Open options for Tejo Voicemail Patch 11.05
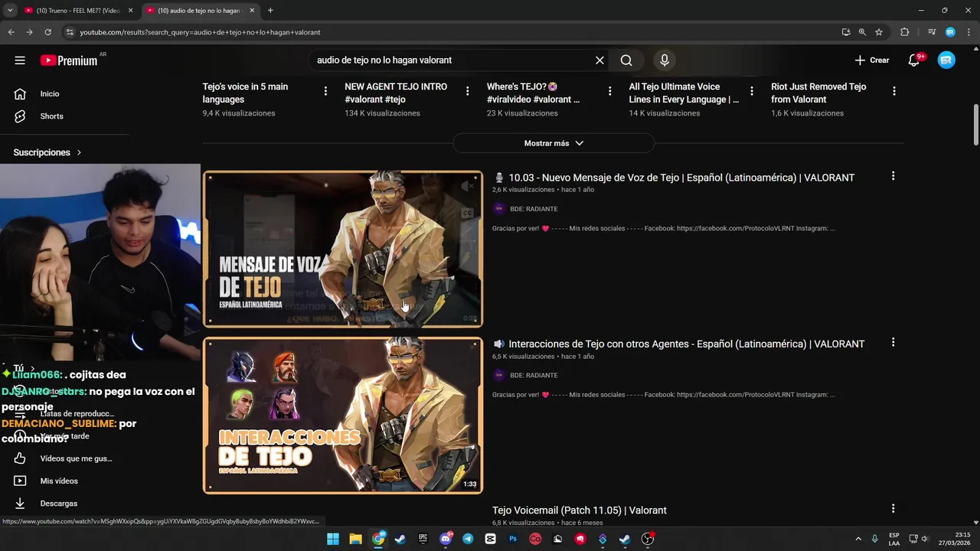 [893, 509]
